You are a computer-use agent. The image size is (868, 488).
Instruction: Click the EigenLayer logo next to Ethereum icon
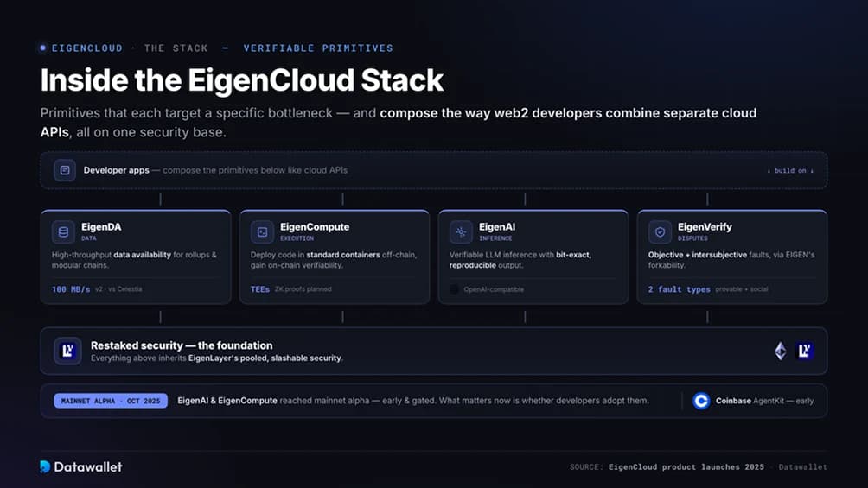tap(804, 351)
